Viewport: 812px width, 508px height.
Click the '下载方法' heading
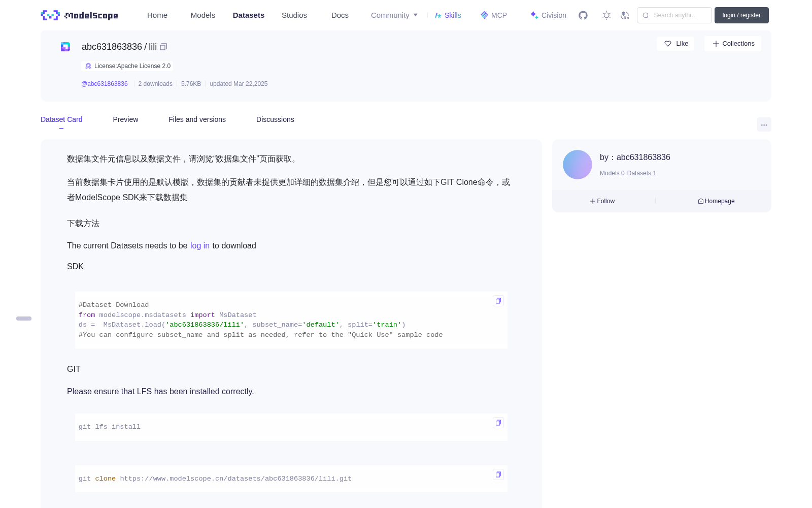(x=83, y=224)
